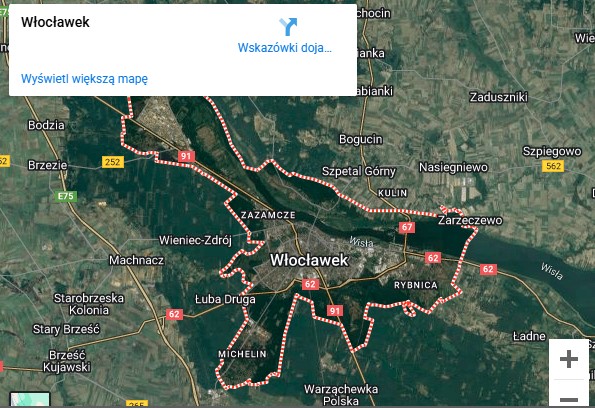Zoom in with the plus button
This screenshot has width=595, height=408.
pyautogui.click(x=568, y=359)
